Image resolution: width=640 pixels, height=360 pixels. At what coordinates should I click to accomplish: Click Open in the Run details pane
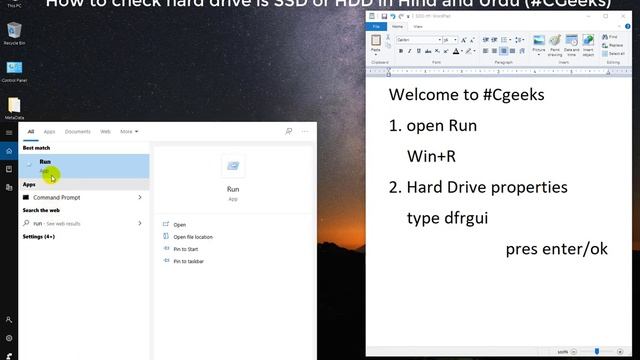[180, 224]
